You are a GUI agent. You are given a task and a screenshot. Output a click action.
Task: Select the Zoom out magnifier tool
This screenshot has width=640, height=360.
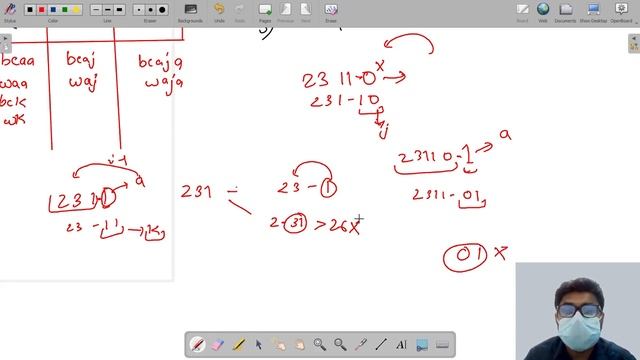click(340, 345)
